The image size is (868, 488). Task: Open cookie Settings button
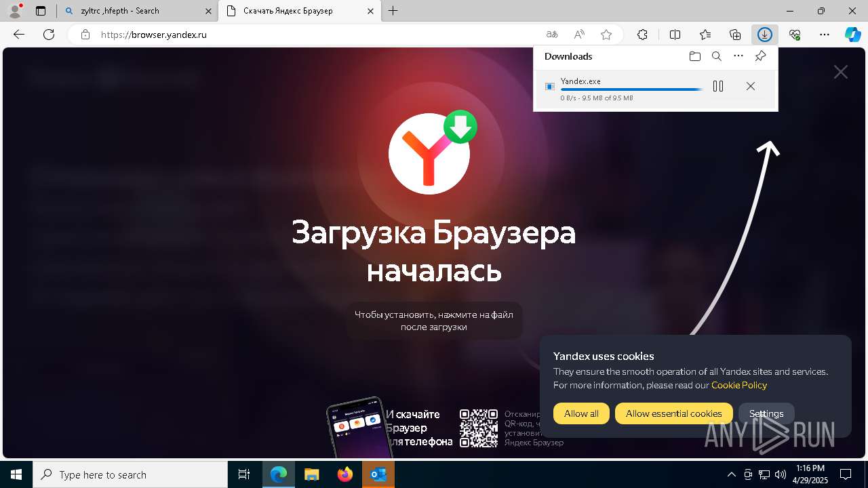click(766, 413)
